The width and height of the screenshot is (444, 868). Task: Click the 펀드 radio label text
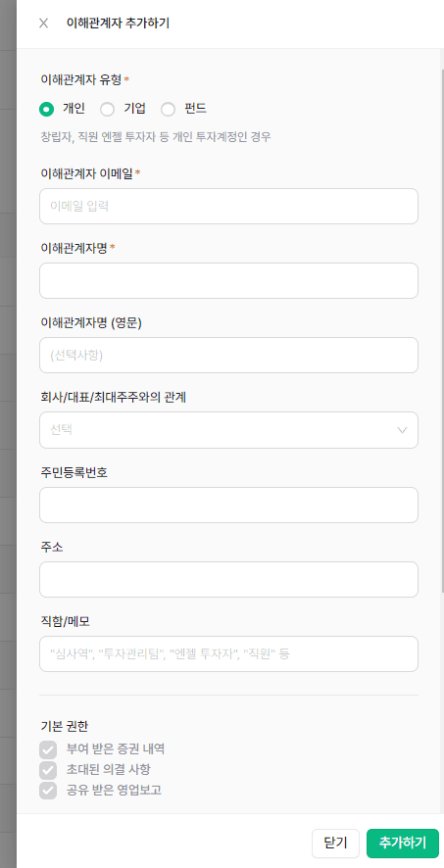pyautogui.click(x=195, y=109)
